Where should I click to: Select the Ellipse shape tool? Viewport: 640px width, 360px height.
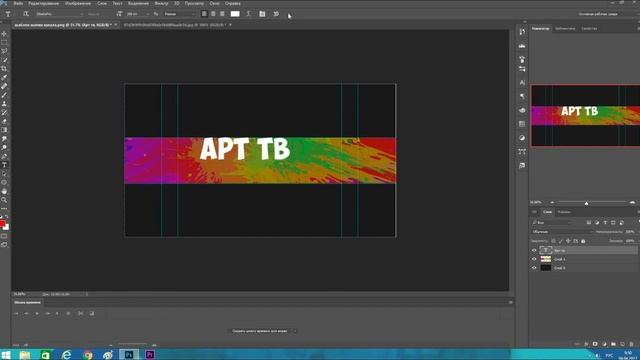[4, 182]
